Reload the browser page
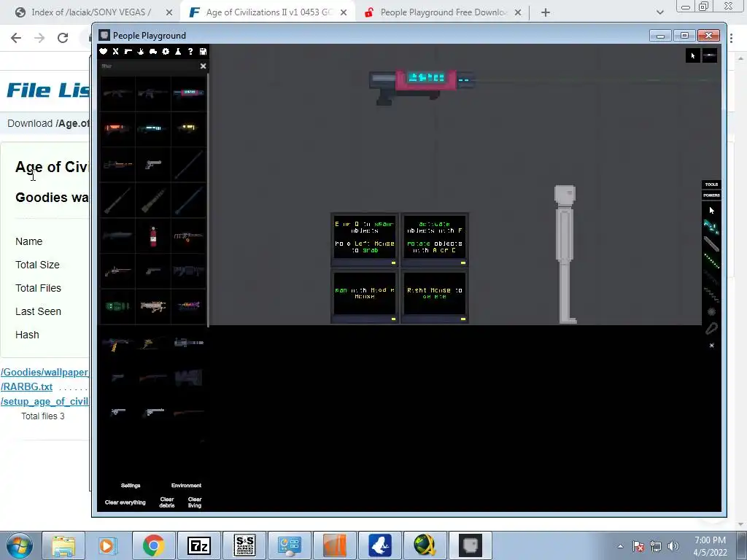Viewport: 747px width, 560px height. pyautogui.click(x=63, y=38)
